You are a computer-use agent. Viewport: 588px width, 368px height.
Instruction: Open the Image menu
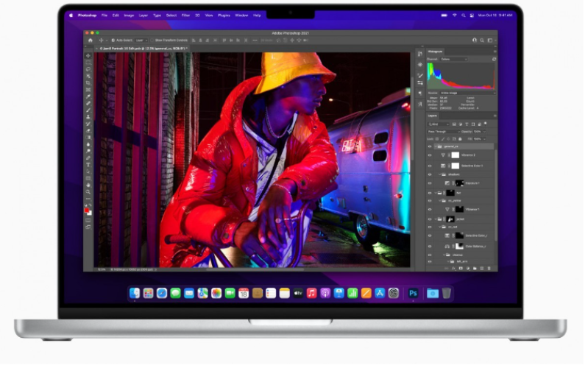[129, 15]
